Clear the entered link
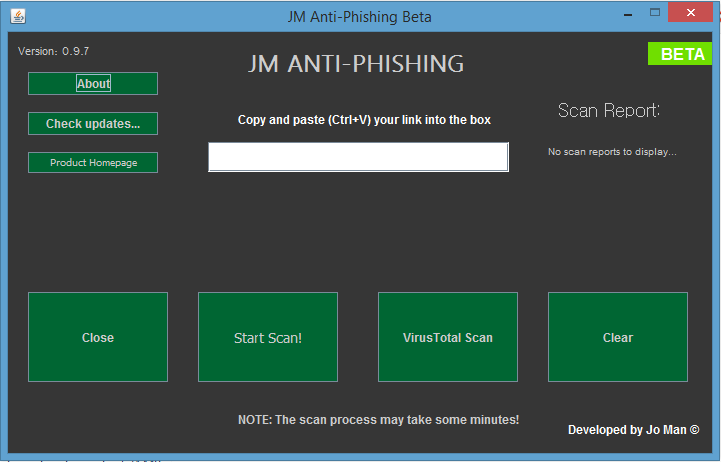 click(618, 337)
